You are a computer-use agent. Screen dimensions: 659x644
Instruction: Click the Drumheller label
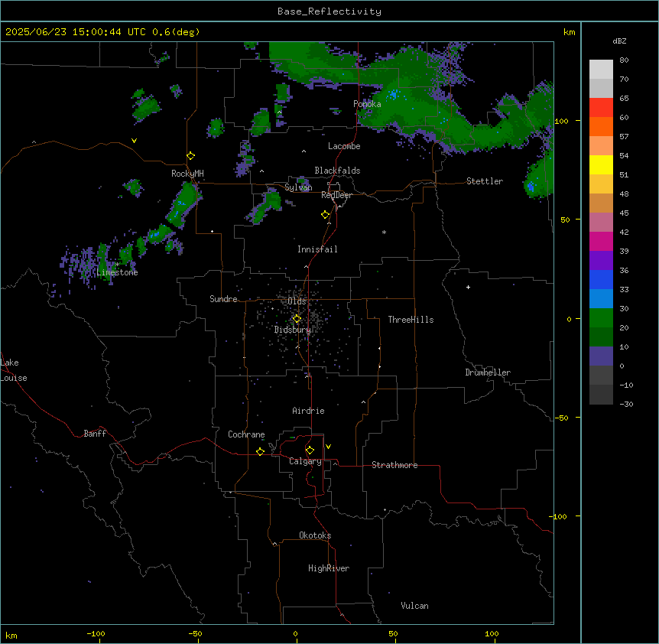click(488, 372)
